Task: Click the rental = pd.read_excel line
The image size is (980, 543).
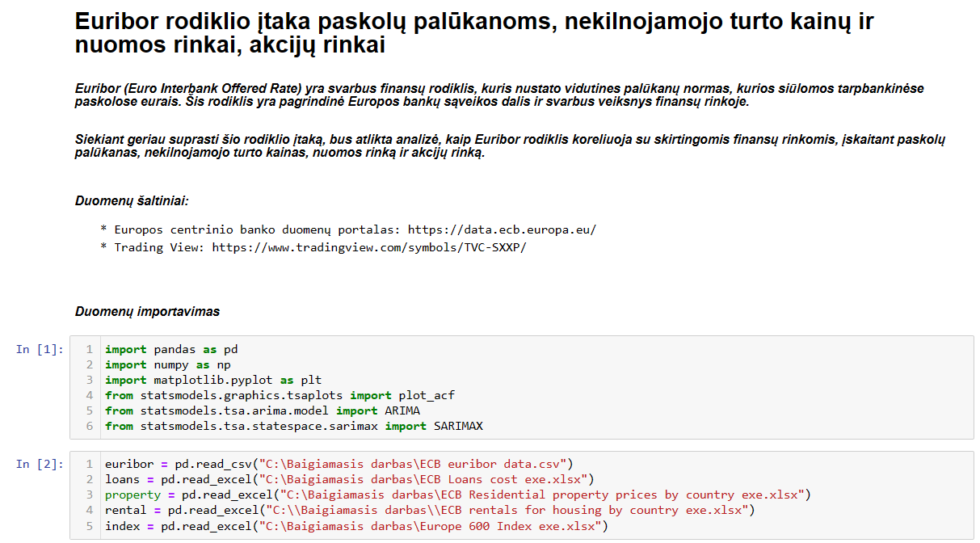Action: tap(428, 510)
